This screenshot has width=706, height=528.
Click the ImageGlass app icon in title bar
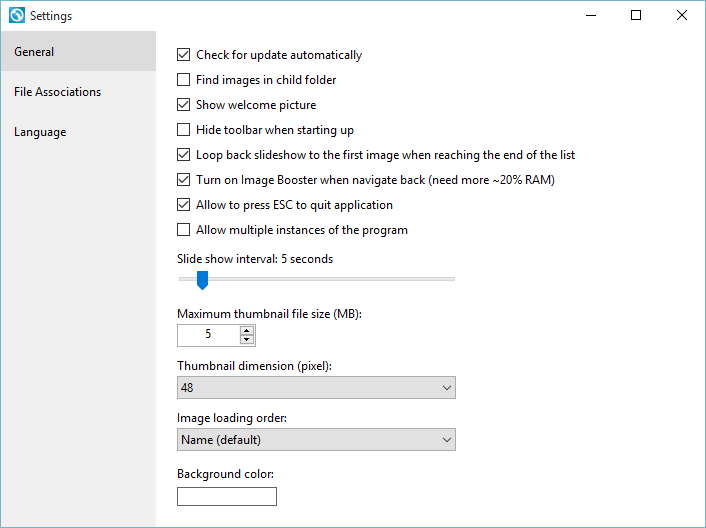17,15
